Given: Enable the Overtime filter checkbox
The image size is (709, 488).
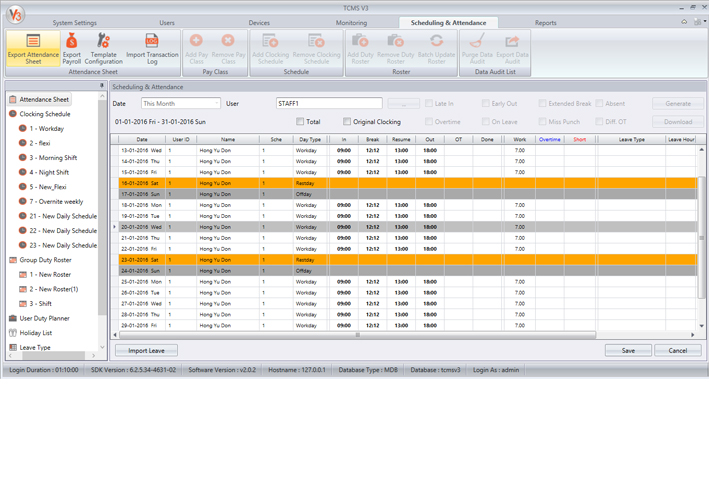Looking at the screenshot, I should pyautogui.click(x=429, y=121).
